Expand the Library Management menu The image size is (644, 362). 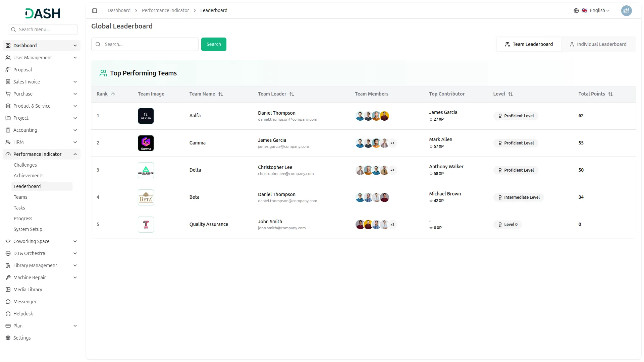(x=42, y=265)
